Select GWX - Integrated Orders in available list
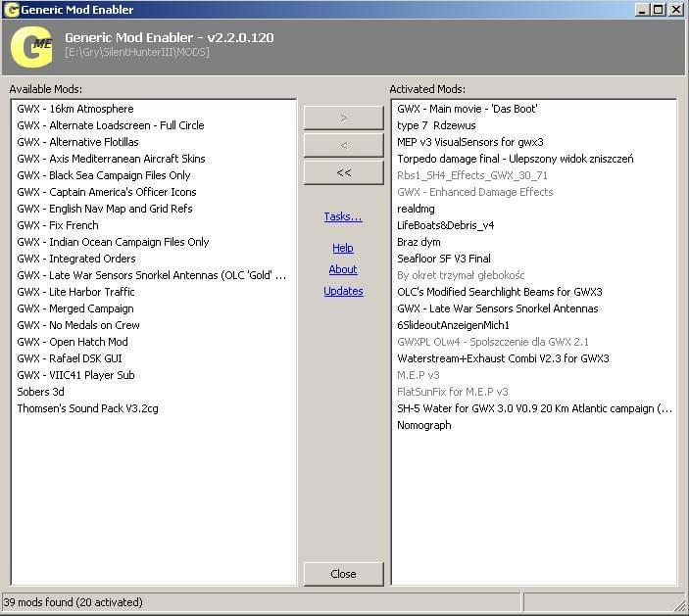 pyautogui.click(x=76, y=259)
